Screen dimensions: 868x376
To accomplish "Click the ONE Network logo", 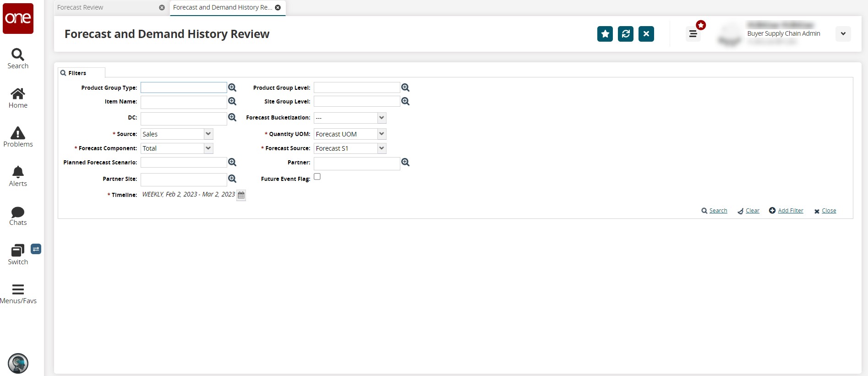I will (x=18, y=18).
